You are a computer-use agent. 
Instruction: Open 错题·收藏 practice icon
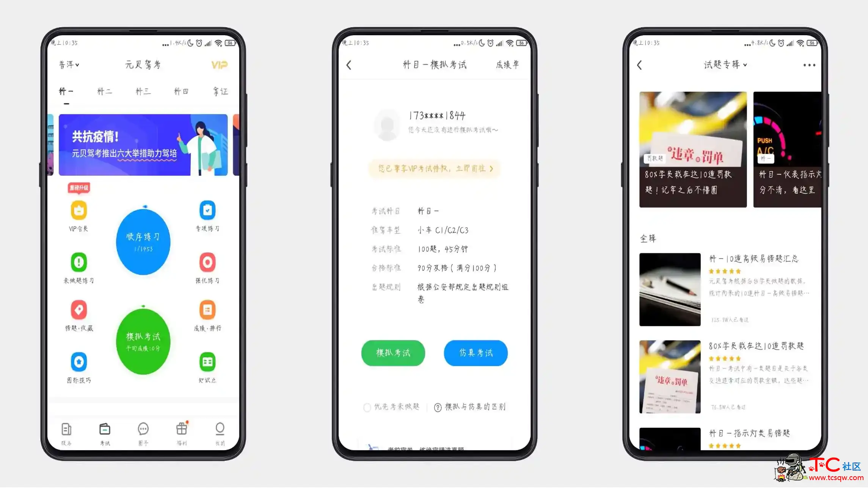point(79,310)
